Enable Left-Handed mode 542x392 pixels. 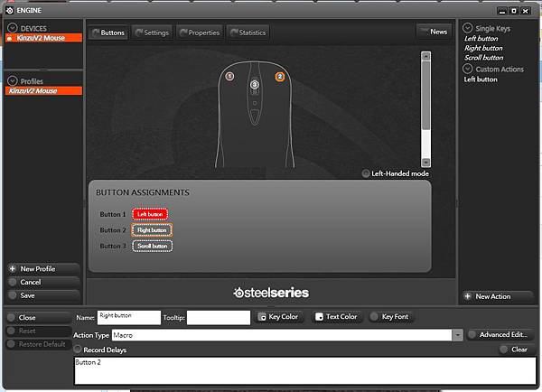tap(366, 173)
